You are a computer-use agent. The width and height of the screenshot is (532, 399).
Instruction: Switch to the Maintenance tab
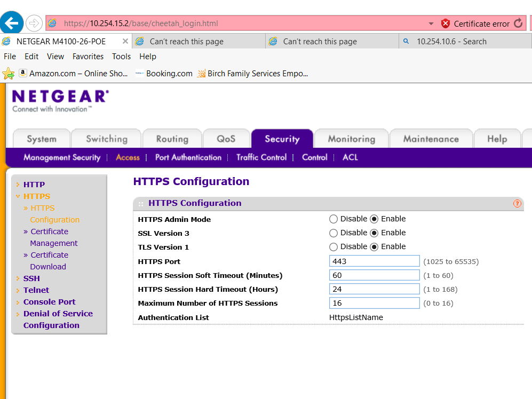431,139
